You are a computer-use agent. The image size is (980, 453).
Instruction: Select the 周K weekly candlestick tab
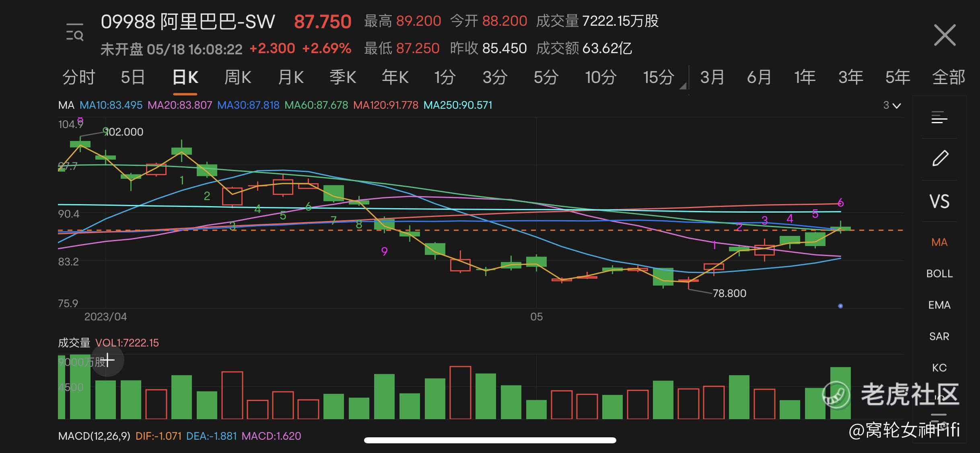tap(238, 77)
